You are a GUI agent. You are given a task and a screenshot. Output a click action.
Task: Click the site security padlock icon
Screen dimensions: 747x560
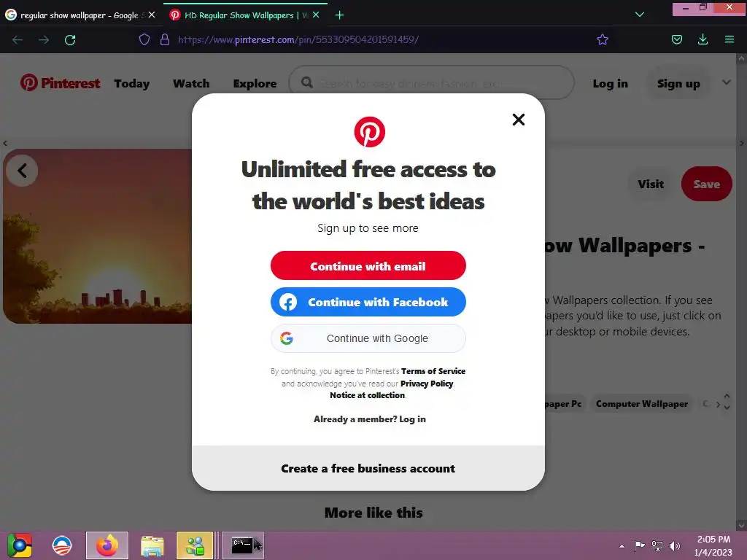(x=165, y=39)
